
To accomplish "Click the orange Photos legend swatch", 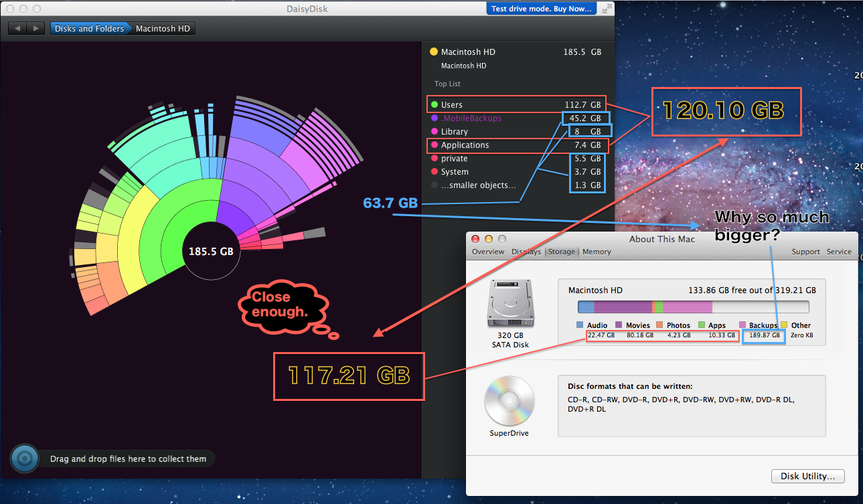I will coord(659,325).
